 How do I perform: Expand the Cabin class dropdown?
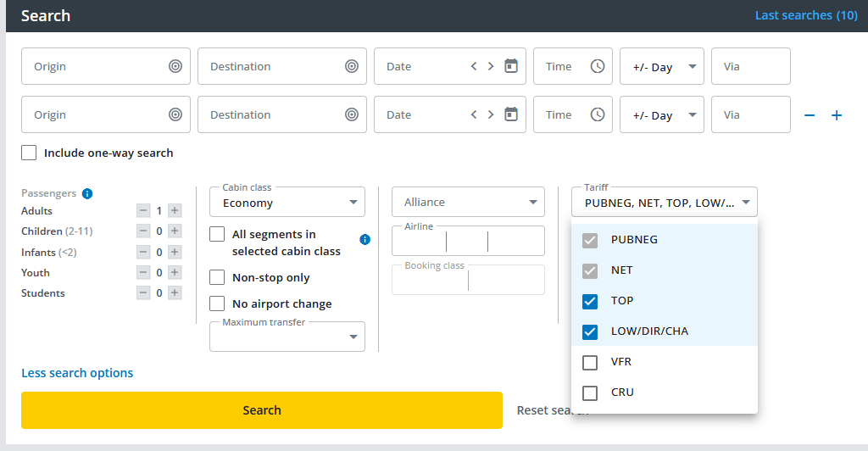point(287,203)
